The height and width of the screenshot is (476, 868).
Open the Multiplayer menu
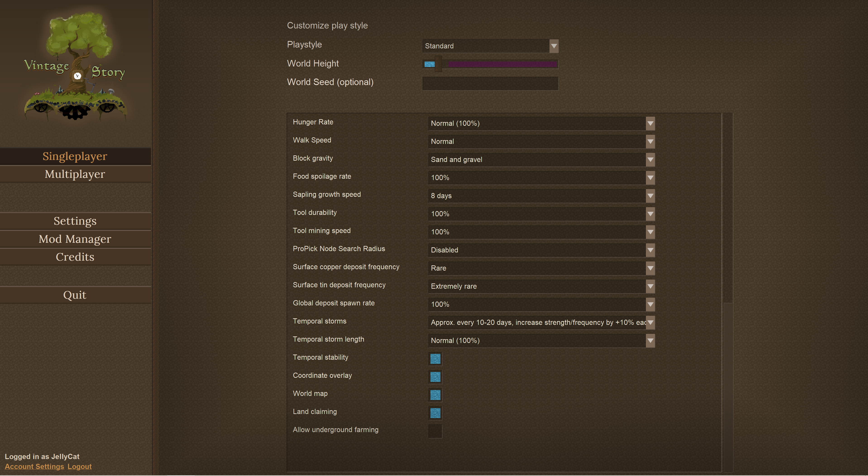click(x=75, y=174)
